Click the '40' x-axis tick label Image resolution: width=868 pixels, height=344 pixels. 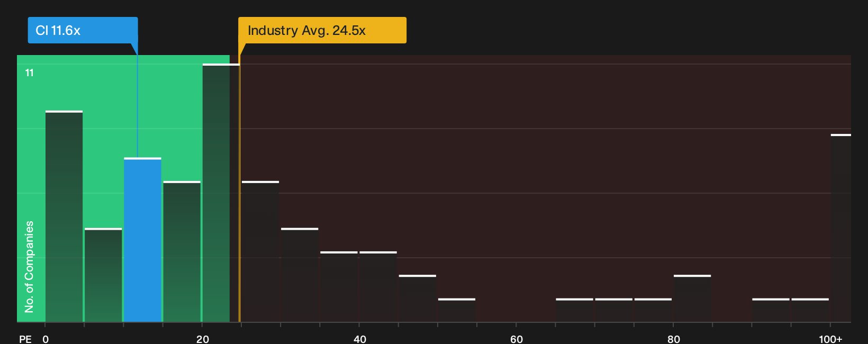(x=360, y=339)
